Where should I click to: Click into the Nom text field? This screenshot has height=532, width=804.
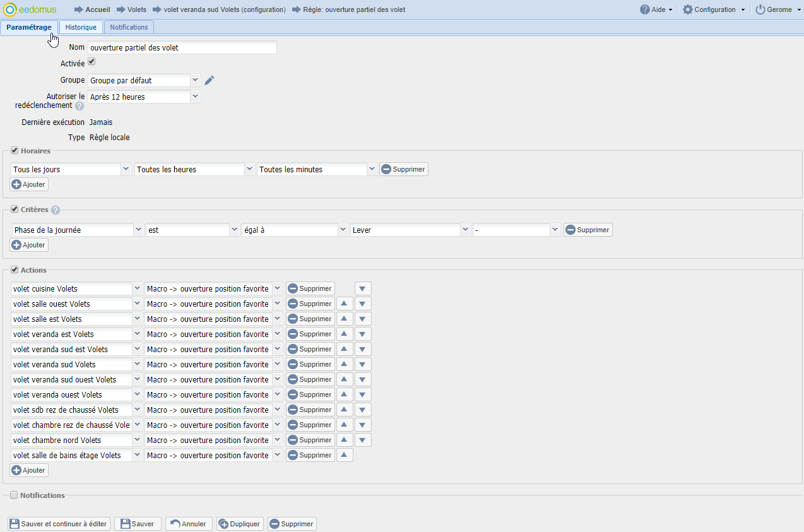point(182,47)
